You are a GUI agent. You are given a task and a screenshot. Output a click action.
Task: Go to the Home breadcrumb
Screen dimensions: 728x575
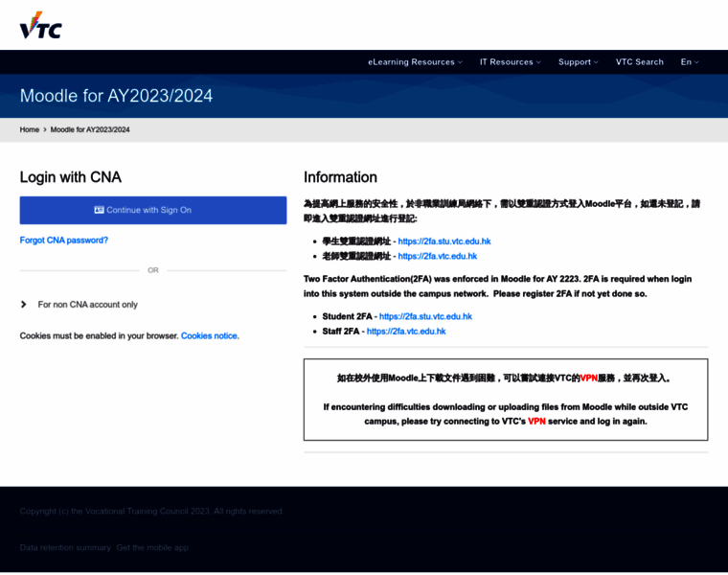point(30,130)
